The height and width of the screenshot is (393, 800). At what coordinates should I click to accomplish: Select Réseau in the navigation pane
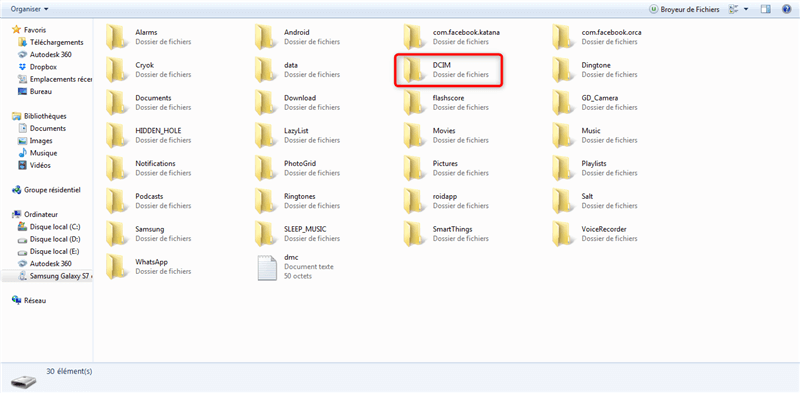(x=29, y=301)
